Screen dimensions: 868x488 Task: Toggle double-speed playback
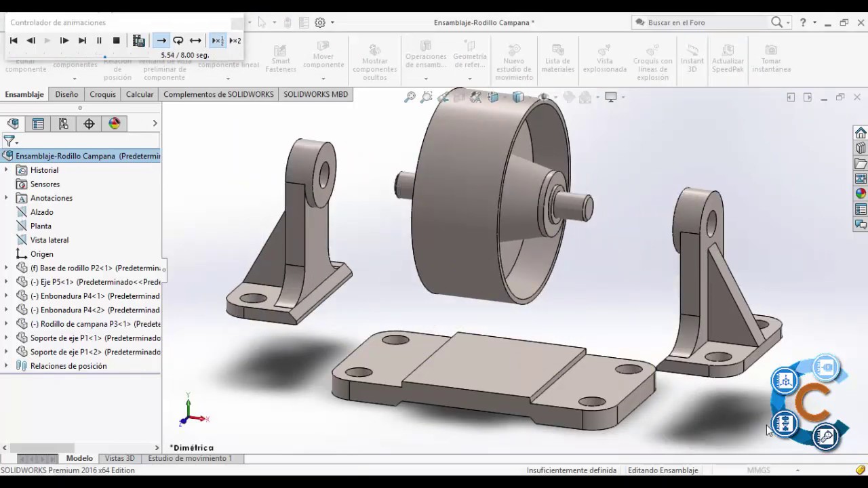click(x=235, y=41)
